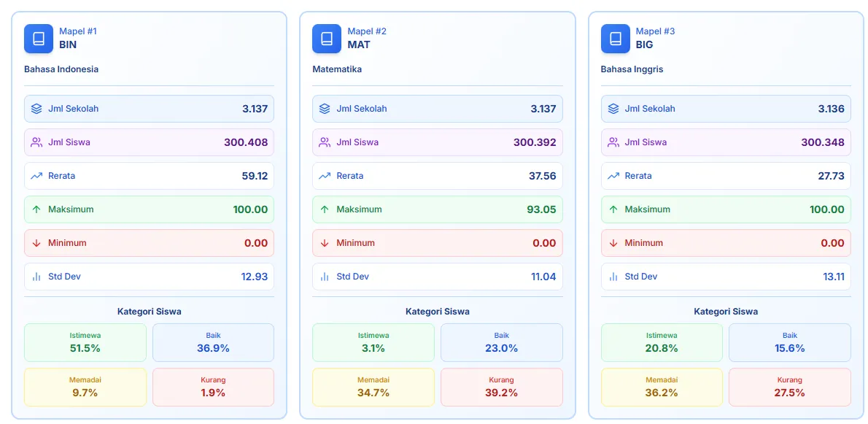The image size is (868, 424).
Task: Select the Baik 36.9% tile in Bahasa Indonesia
Action: (213, 342)
